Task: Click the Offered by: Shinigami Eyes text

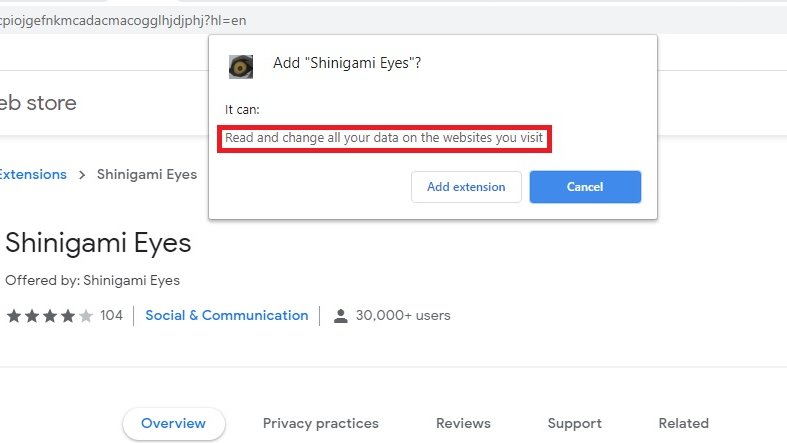Action: pyautogui.click(x=92, y=280)
